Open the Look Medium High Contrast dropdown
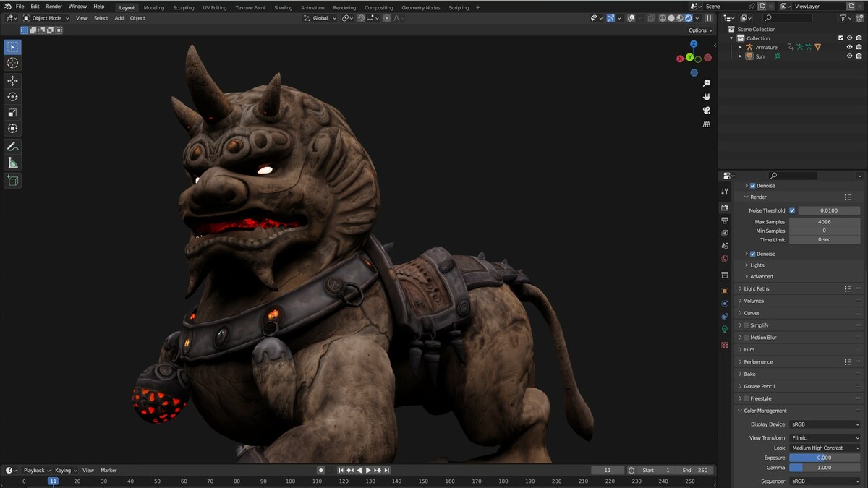The image size is (868, 488). point(825,448)
